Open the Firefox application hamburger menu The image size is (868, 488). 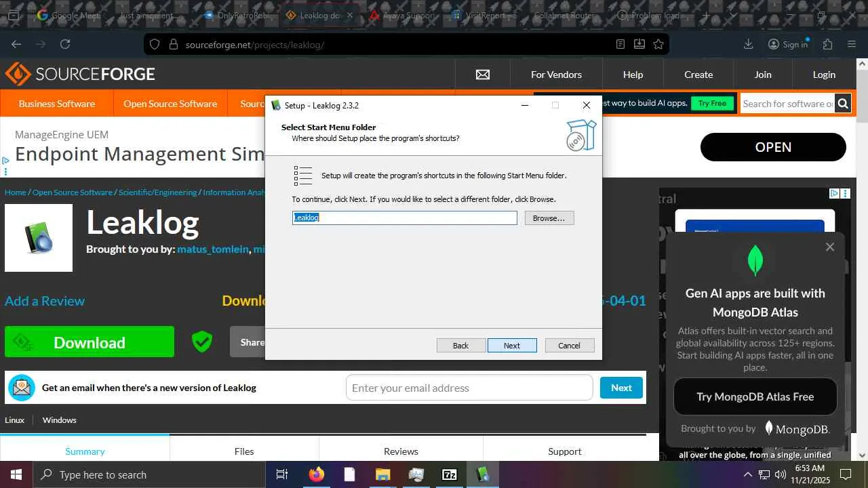tap(852, 44)
